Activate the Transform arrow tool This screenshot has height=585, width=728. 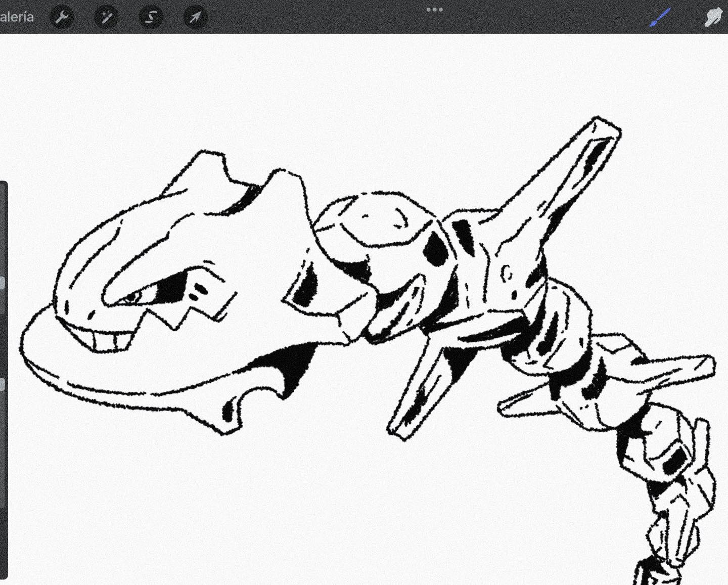(195, 18)
